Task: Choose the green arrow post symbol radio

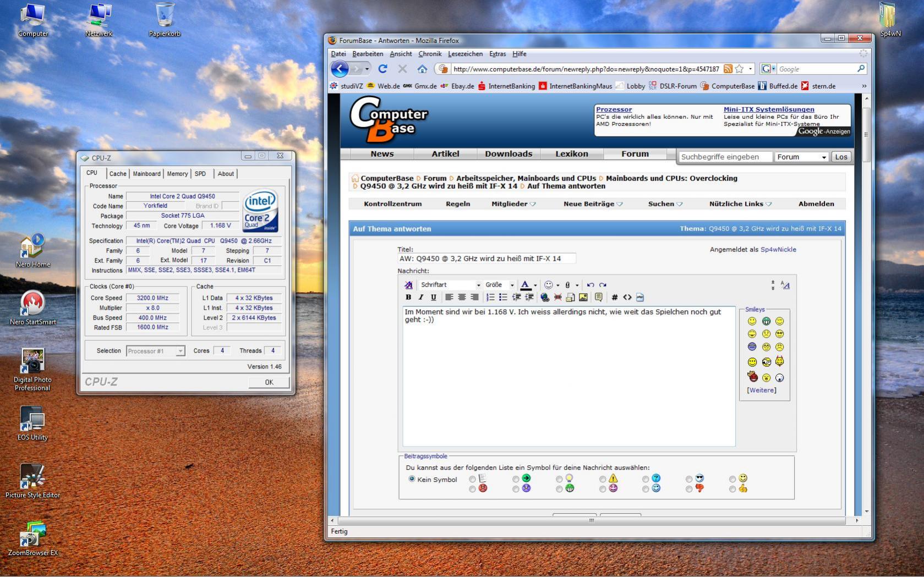Action: [x=516, y=479]
